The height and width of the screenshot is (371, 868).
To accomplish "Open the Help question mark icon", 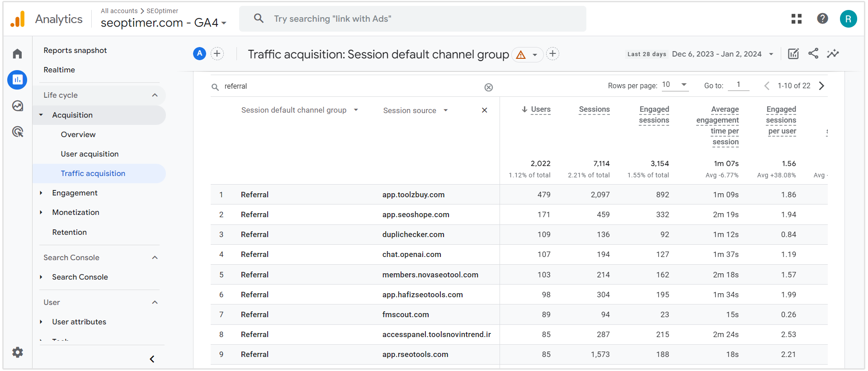I will [822, 19].
